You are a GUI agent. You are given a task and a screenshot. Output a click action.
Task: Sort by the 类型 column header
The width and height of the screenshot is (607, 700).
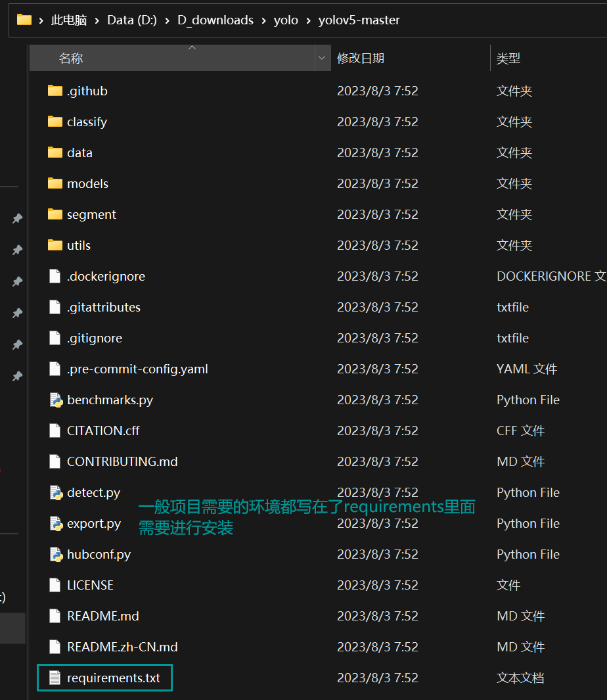point(508,58)
